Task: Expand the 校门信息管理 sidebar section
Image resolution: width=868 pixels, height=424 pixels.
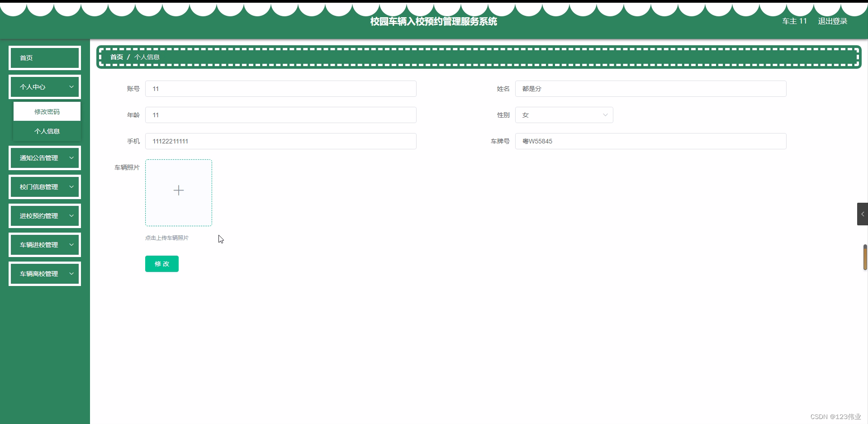Action: pos(44,186)
